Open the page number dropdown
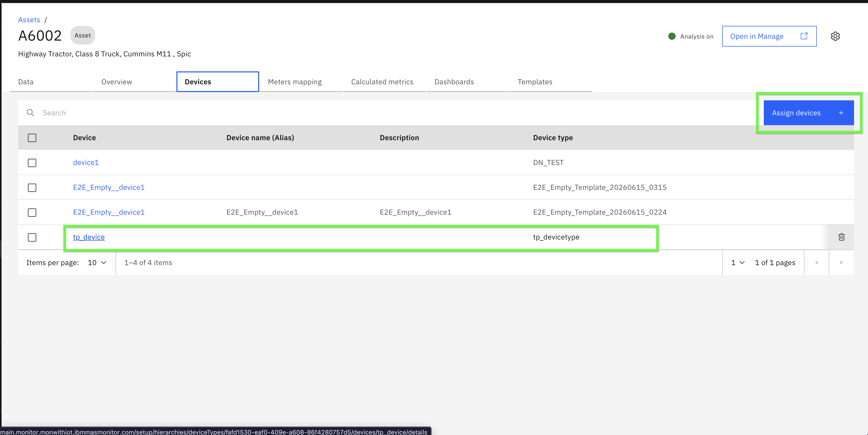Screen dimensions: 868x435 (738, 262)
